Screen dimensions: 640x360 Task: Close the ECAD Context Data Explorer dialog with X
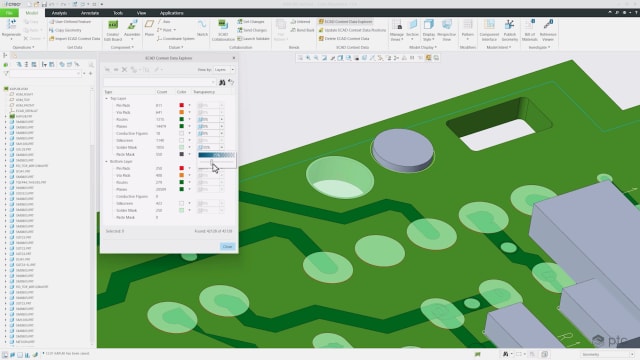tap(234, 58)
